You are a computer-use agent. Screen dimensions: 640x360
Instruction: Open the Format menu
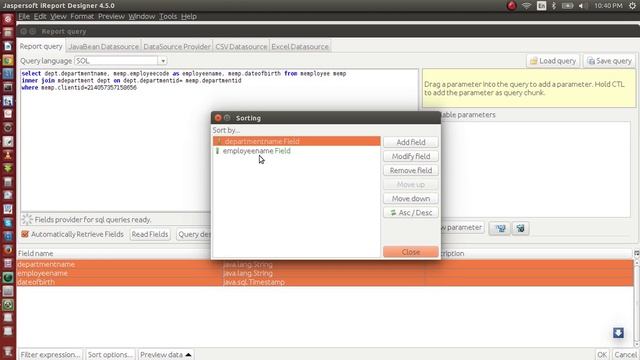82,16
